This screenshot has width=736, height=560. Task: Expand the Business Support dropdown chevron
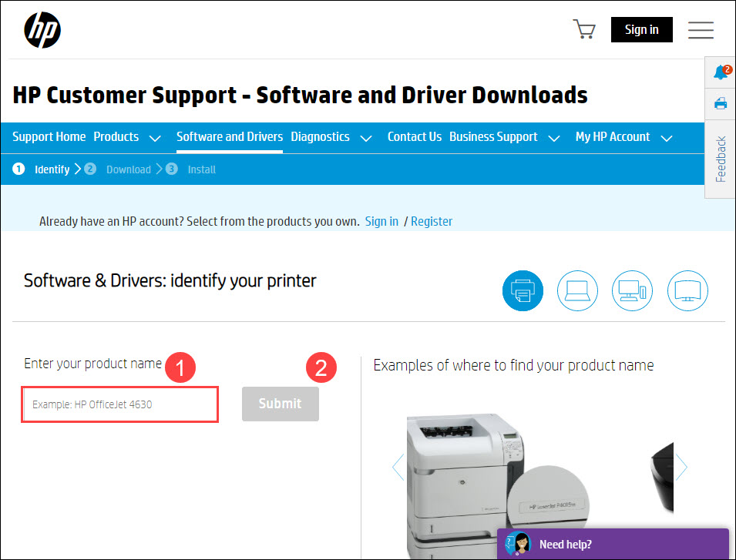[554, 139]
